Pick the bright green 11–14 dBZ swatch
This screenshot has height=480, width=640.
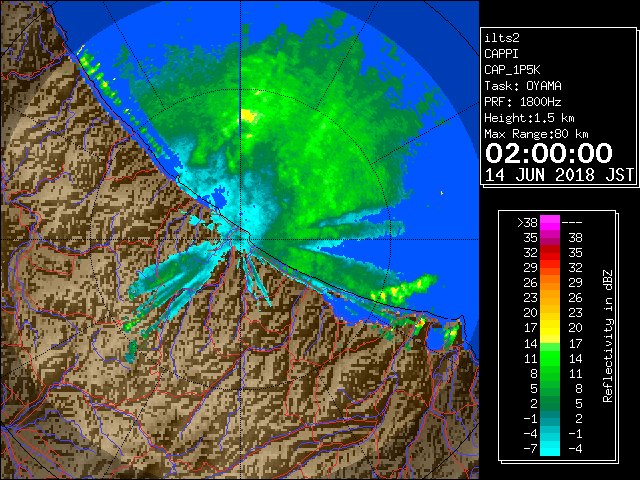coord(550,358)
